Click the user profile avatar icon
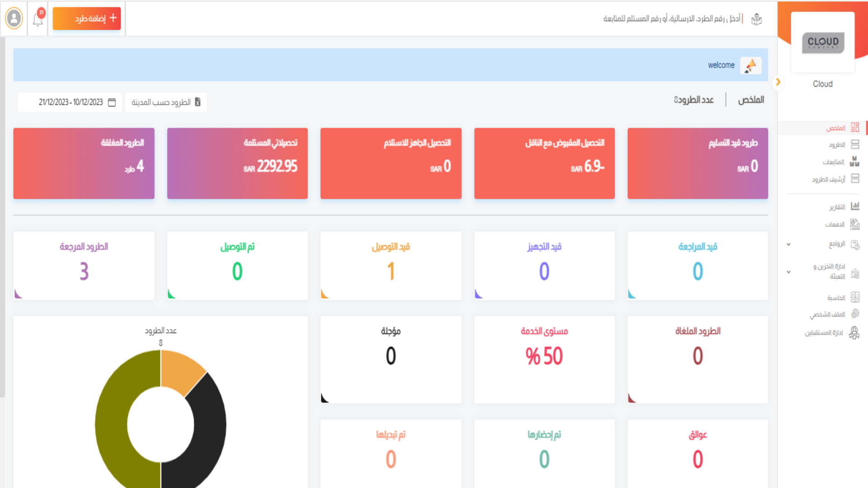The image size is (868, 488). click(14, 19)
